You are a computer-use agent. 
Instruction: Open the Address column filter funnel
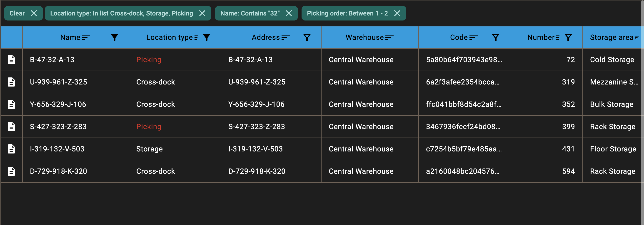point(307,37)
